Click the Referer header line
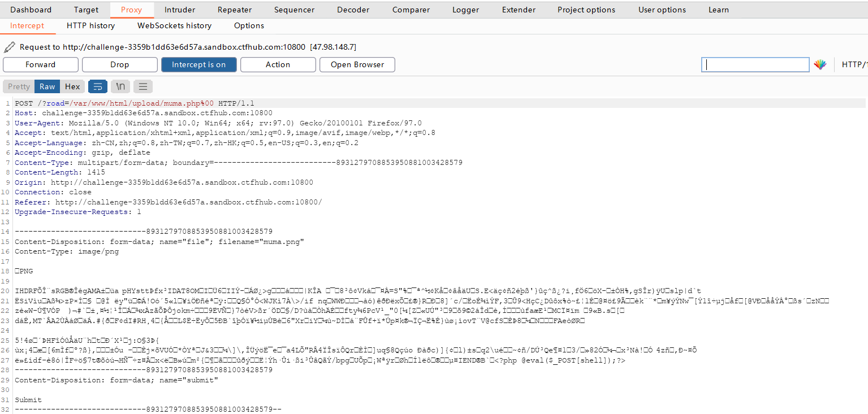 (169, 202)
